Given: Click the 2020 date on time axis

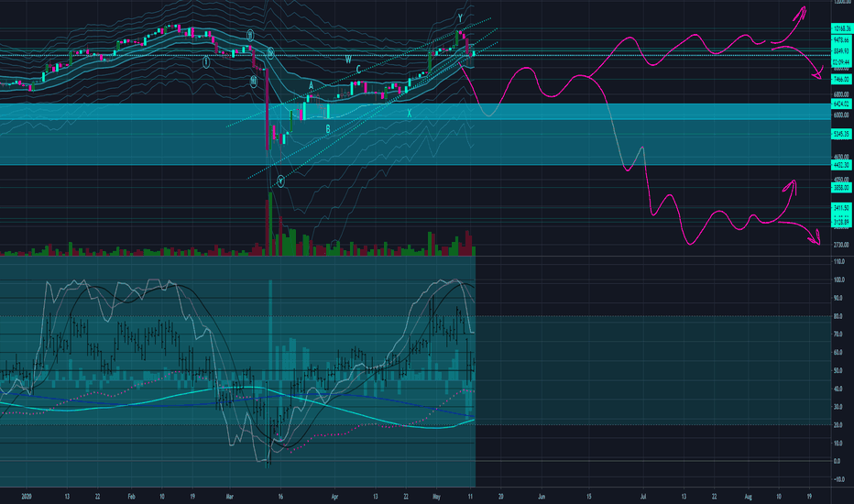Looking at the screenshot, I should point(27,497).
